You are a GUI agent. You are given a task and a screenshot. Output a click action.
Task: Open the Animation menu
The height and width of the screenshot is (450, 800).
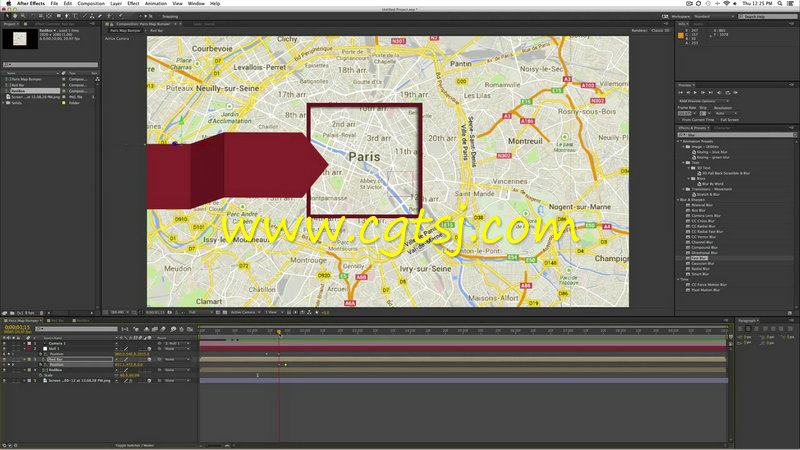click(156, 3)
